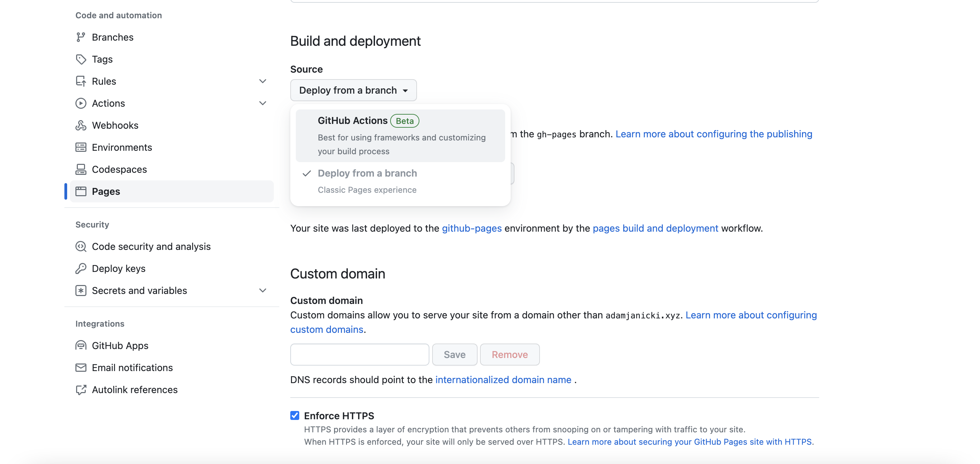Click the Beta badge on GitHub Actions
The width and height of the screenshot is (980, 464).
[x=404, y=121]
